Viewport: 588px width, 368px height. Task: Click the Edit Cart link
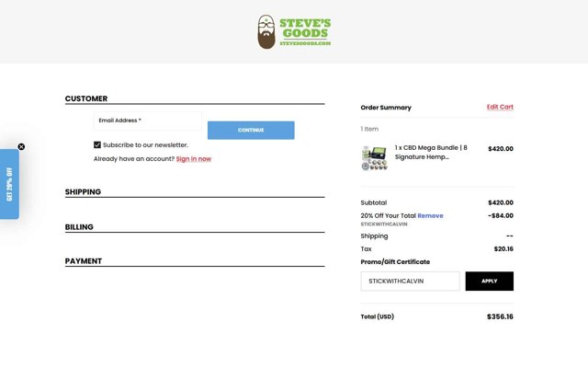[500, 107]
